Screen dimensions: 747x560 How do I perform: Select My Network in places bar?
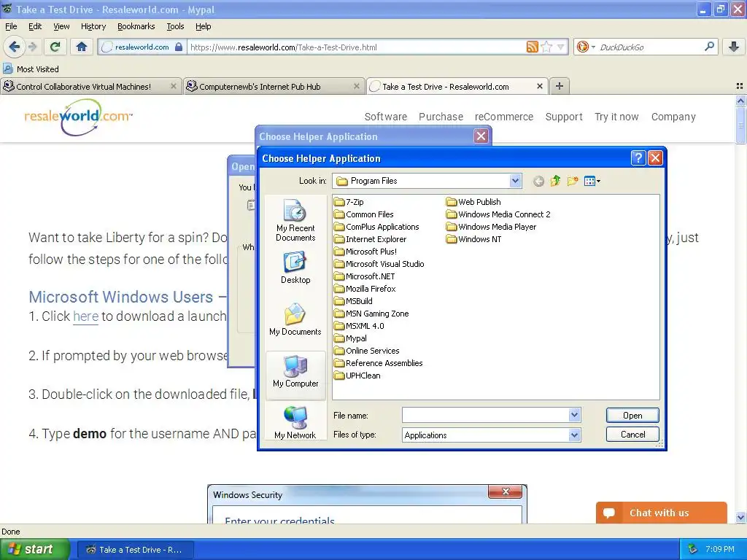[x=295, y=422]
